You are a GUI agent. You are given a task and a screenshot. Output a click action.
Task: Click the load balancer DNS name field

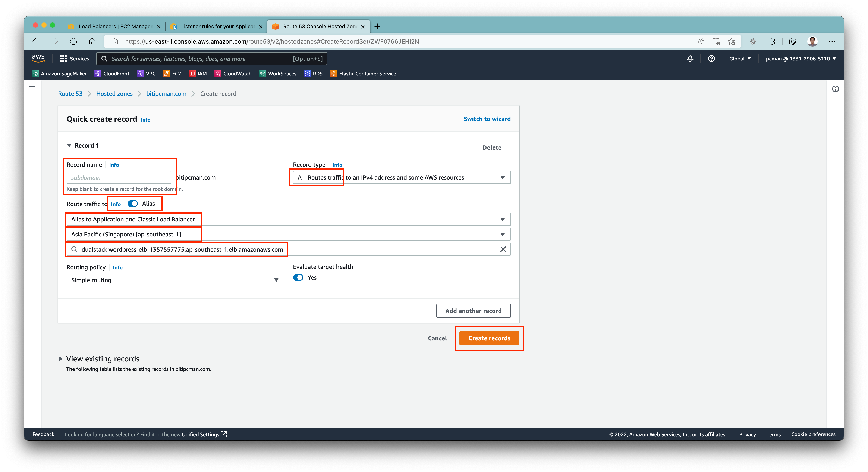click(x=288, y=249)
